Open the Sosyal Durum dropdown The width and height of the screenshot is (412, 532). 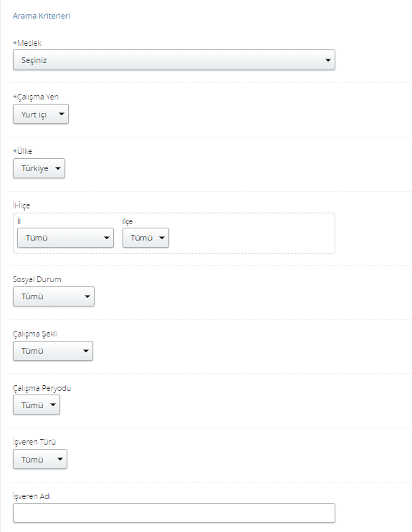(54, 296)
